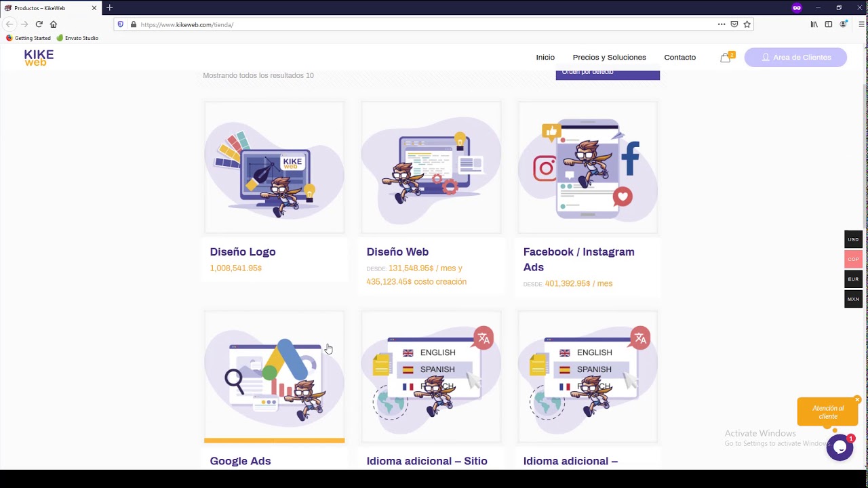Image resolution: width=868 pixels, height=488 pixels.
Task: Open Facebook / Instagram Ads product image
Action: click(x=587, y=167)
